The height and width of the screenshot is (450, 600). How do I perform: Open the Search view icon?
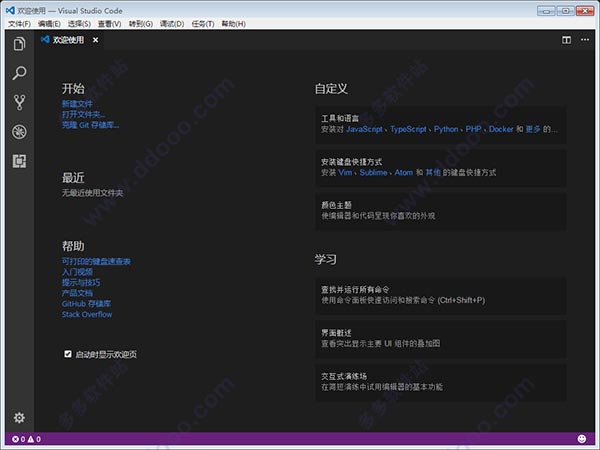tap(19, 73)
